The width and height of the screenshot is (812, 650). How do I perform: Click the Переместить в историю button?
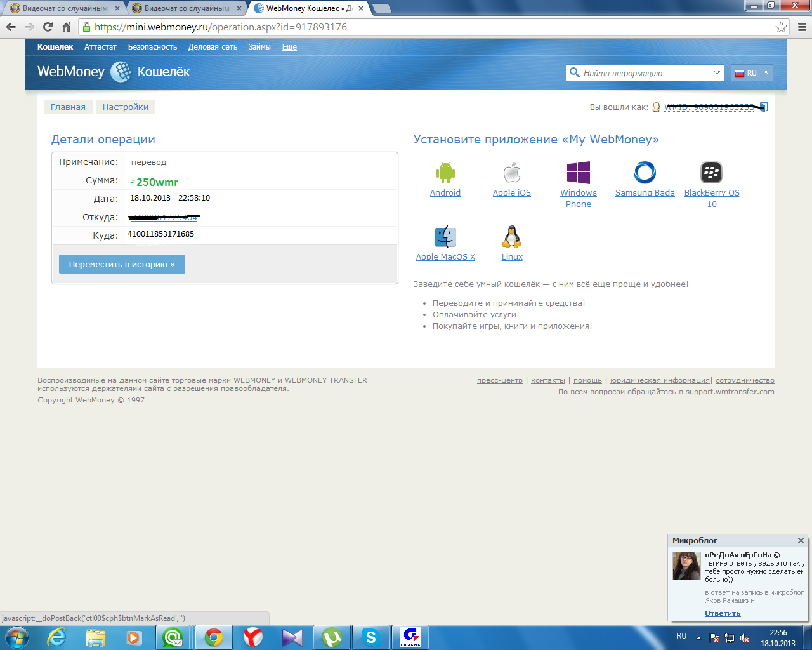click(x=122, y=264)
